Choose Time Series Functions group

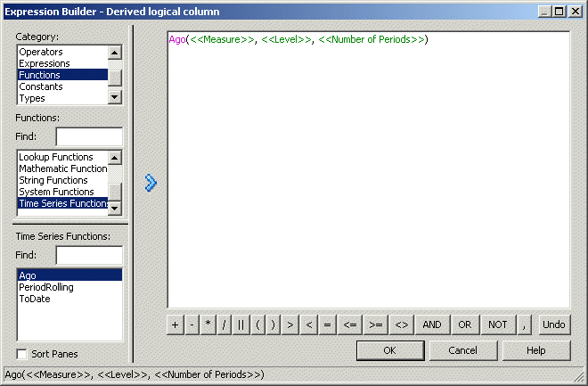point(62,203)
